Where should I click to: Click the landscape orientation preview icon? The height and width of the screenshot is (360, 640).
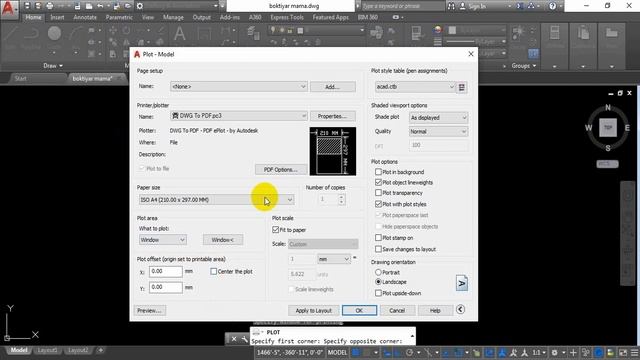pos(462,283)
